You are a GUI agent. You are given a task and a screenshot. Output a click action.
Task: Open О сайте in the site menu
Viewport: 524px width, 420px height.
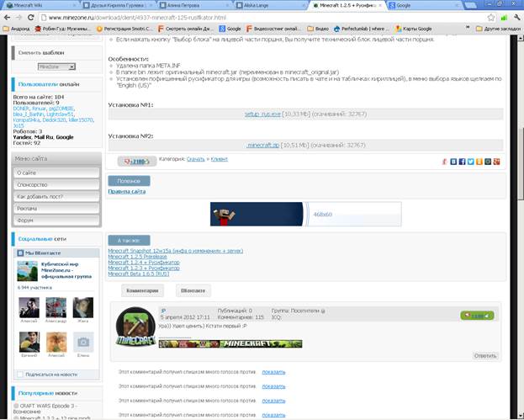pos(56,173)
